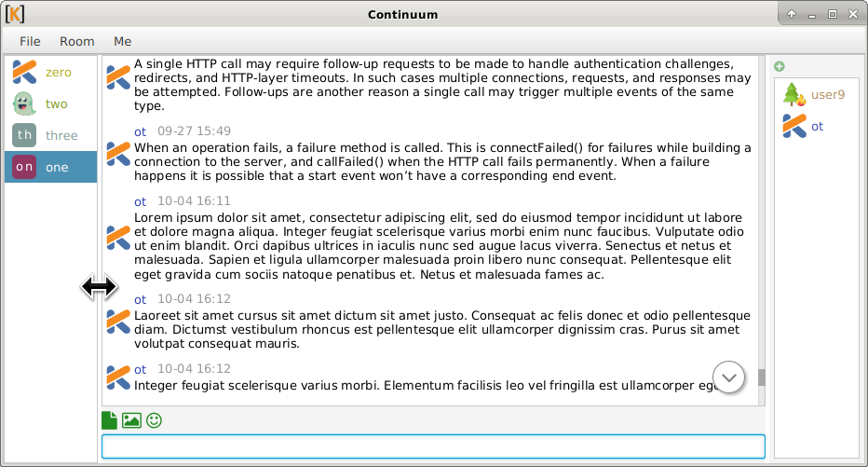Screen dimensions: 868x467
Task: Open the Me menu
Action: click(122, 41)
